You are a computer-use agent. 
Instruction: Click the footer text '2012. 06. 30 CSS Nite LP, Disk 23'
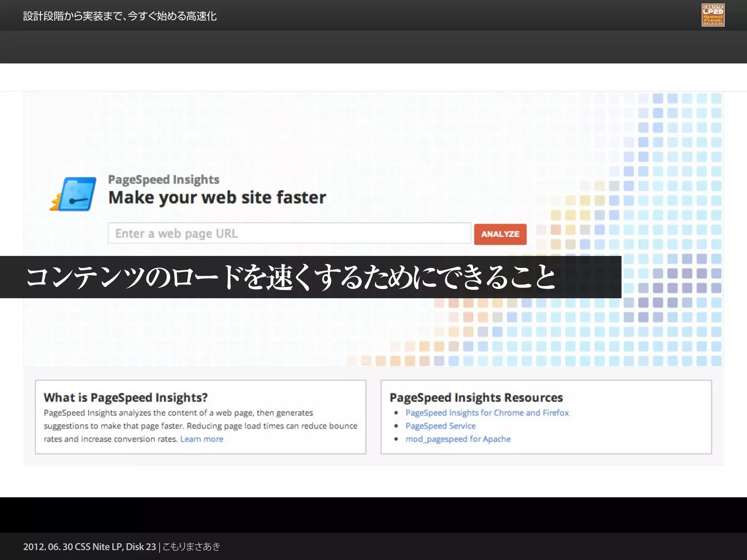(89, 547)
